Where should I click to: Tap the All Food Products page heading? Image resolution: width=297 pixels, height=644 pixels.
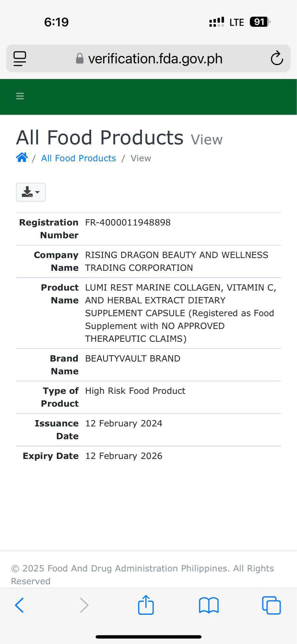(x=100, y=138)
